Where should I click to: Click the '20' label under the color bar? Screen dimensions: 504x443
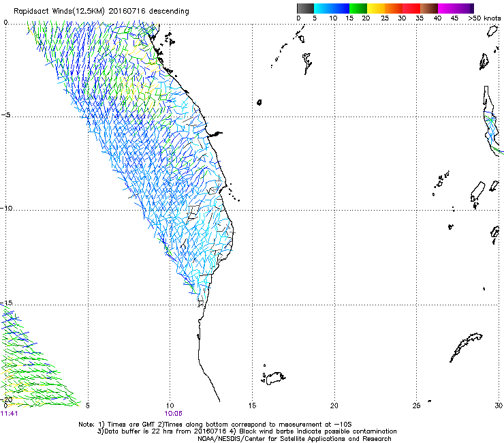point(366,18)
